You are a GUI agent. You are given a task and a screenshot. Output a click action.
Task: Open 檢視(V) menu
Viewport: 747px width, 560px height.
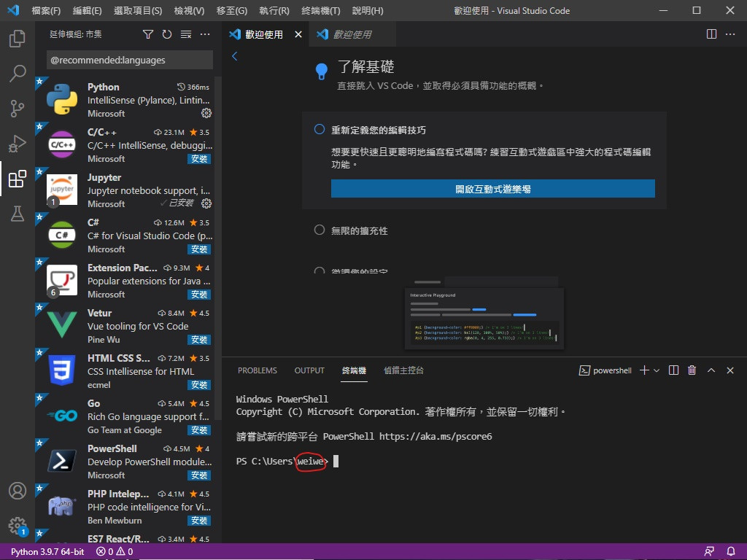pos(189,10)
